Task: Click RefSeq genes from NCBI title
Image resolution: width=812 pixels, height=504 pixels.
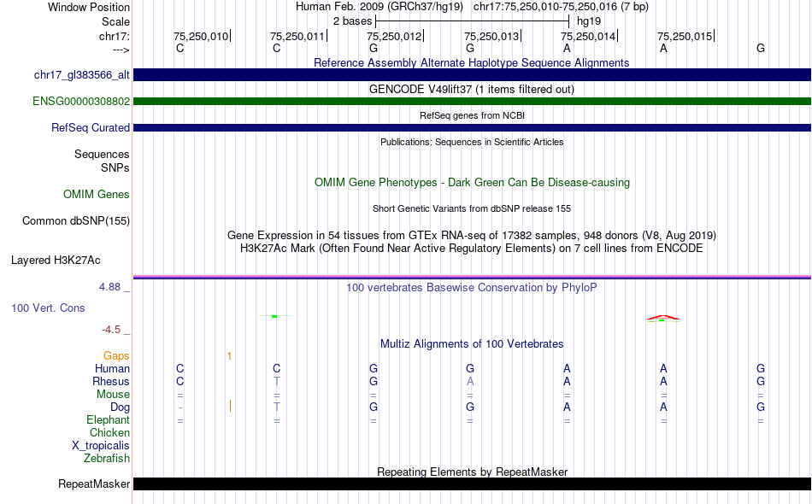Action: tap(472, 115)
